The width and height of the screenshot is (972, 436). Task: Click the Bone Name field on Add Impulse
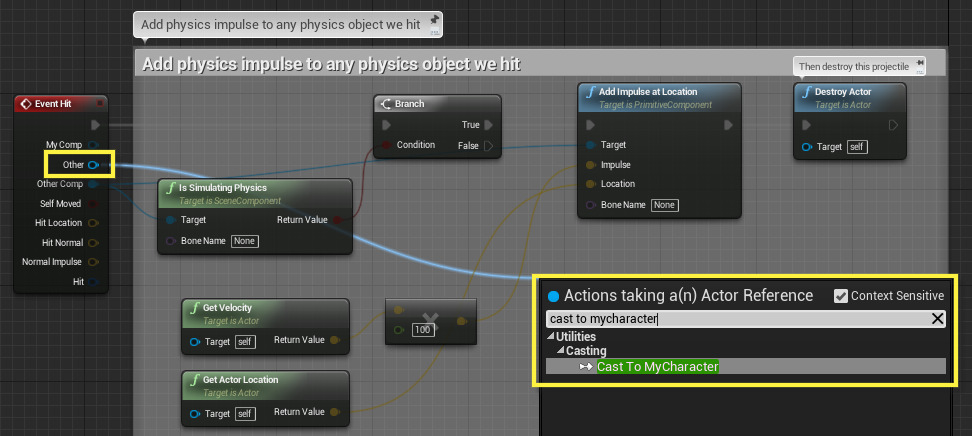click(x=664, y=205)
